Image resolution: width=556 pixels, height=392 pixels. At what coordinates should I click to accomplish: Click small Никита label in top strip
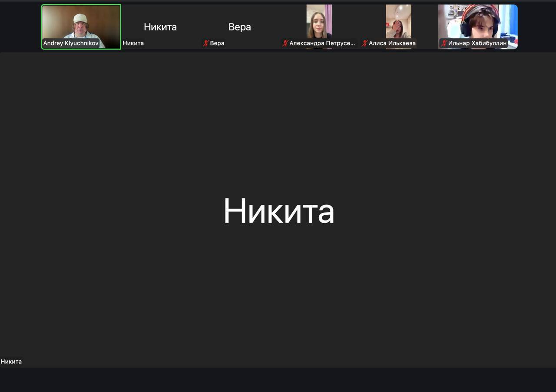point(133,43)
